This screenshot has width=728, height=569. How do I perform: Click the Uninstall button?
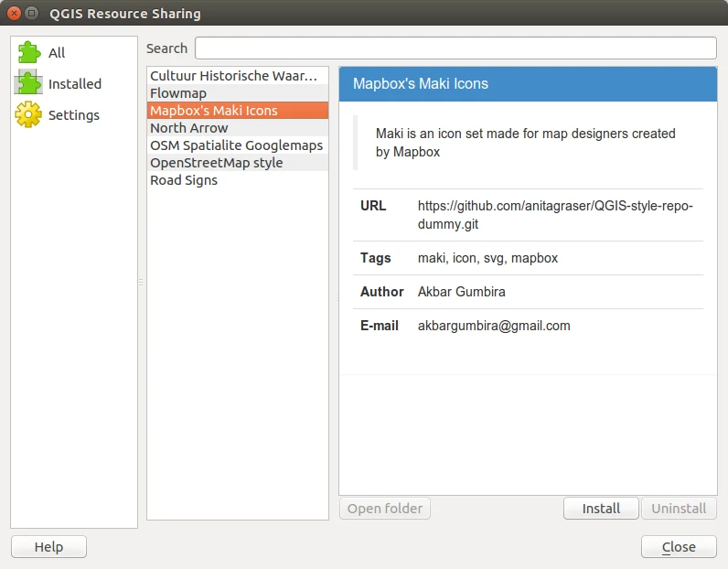point(679,508)
